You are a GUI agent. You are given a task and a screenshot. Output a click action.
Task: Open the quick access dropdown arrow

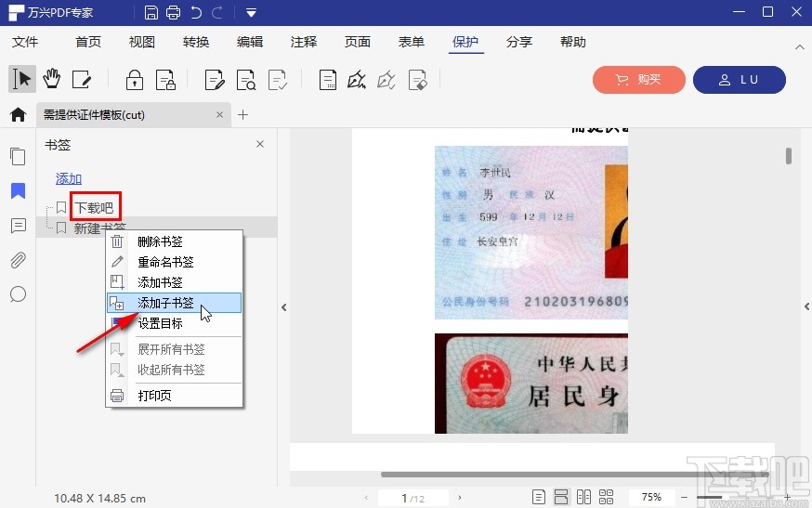(251, 13)
